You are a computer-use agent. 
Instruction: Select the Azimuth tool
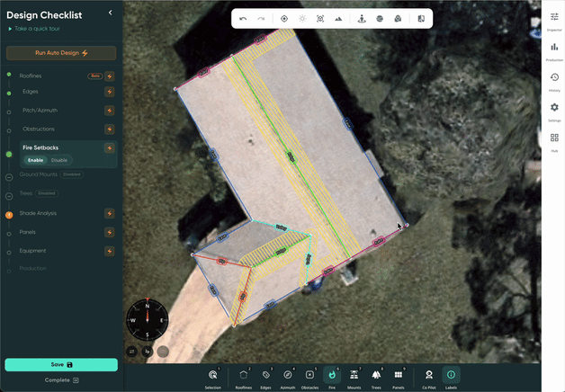(x=288, y=378)
